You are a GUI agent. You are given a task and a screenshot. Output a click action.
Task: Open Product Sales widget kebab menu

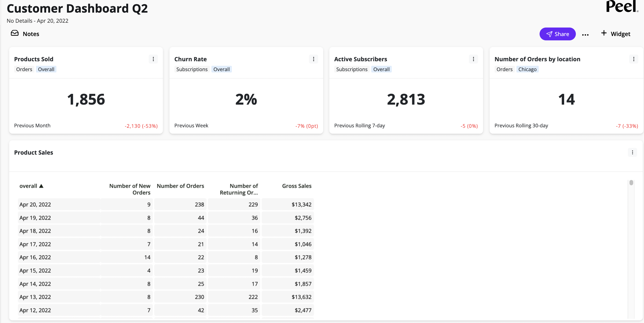point(632,152)
